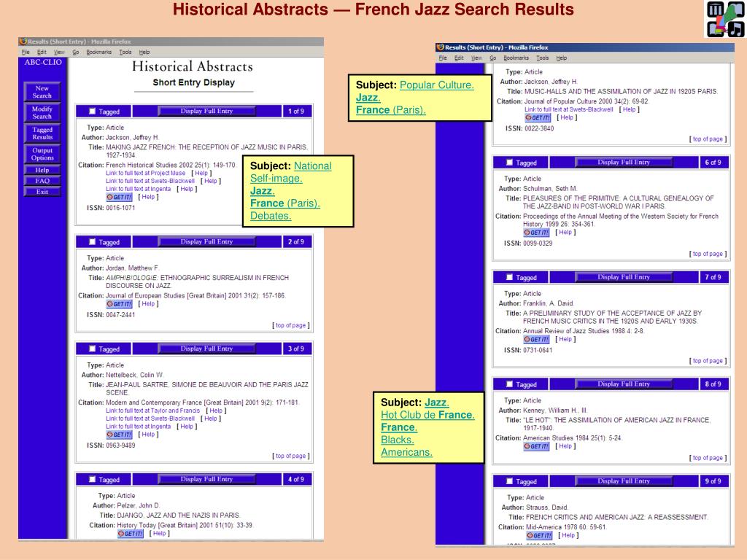Click Exit sidebar button
This screenshot has width=747, height=560.
[x=42, y=192]
